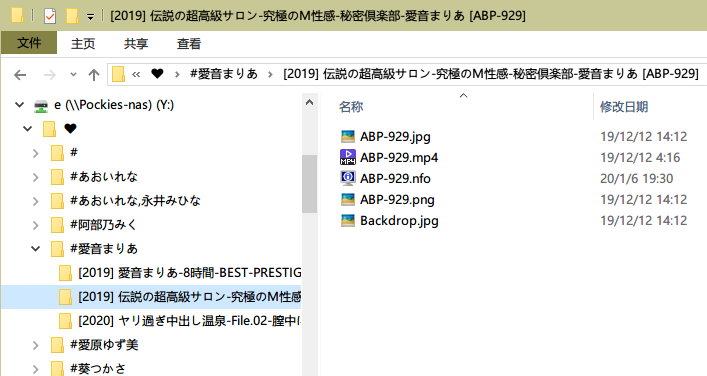Select the heart folder in navigation tree
This screenshot has width=707, height=376.
(70, 129)
